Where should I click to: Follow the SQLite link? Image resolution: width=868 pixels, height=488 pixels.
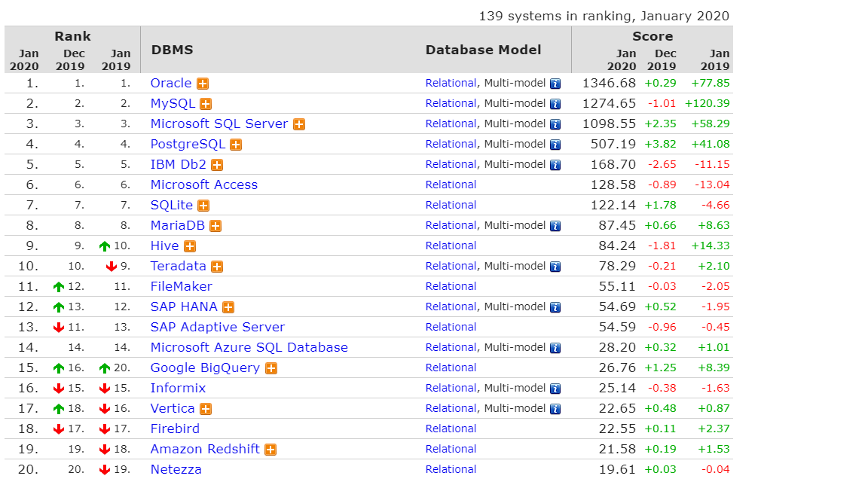click(172, 206)
